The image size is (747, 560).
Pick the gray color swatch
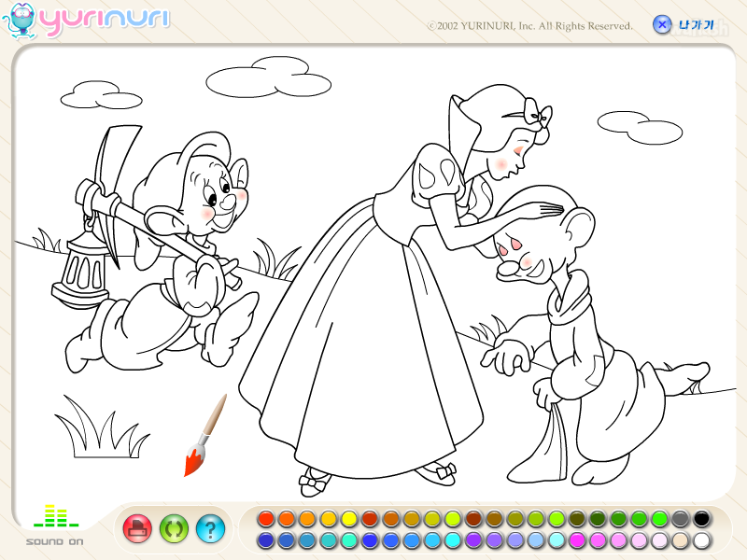[681, 519]
